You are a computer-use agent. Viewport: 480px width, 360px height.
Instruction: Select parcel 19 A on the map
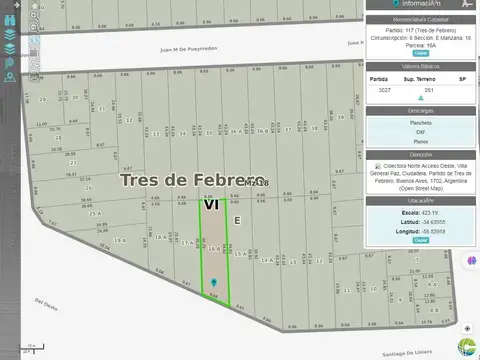(x=120, y=241)
